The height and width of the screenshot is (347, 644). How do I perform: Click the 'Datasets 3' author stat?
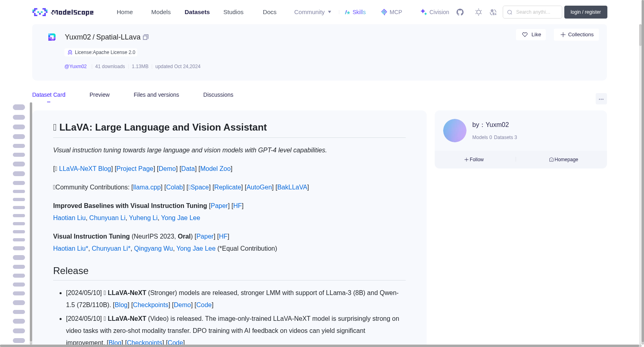pos(506,137)
